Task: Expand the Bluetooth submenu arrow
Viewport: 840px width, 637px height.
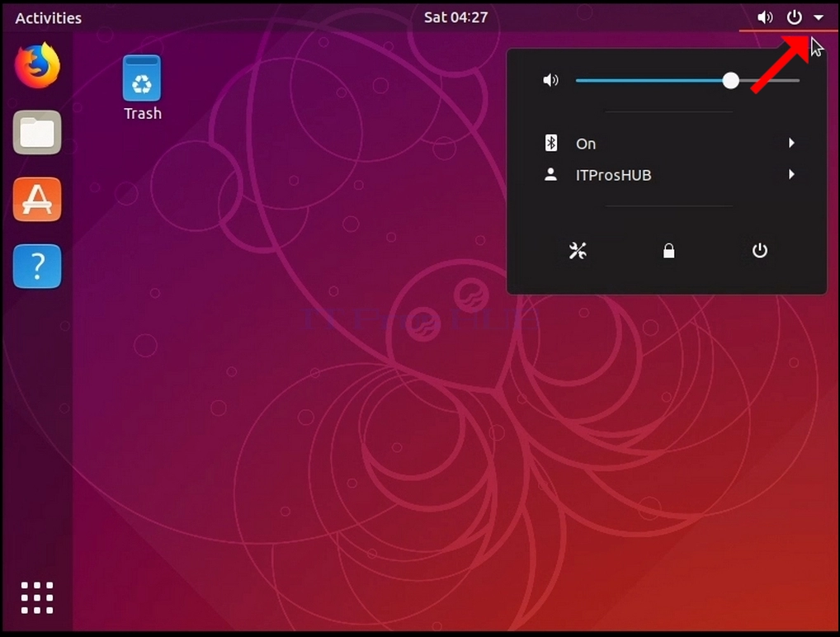Action: [791, 143]
